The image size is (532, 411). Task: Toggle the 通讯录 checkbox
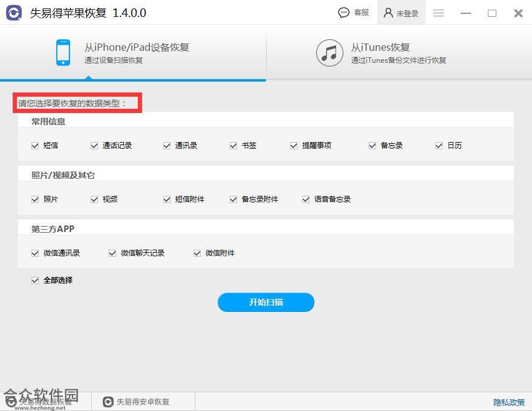click(x=167, y=146)
